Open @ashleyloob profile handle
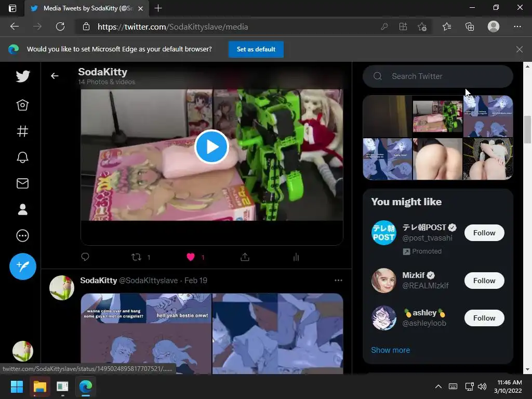The width and height of the screenshot is (532, 399). pyautogui.click(x=424, y=323)
